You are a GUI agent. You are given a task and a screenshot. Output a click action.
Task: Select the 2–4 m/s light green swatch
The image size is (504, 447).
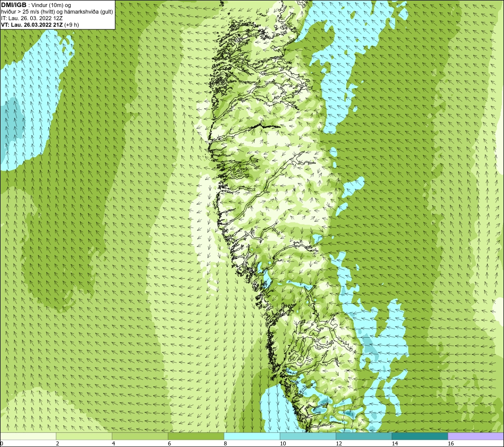[x=84, y=436]
